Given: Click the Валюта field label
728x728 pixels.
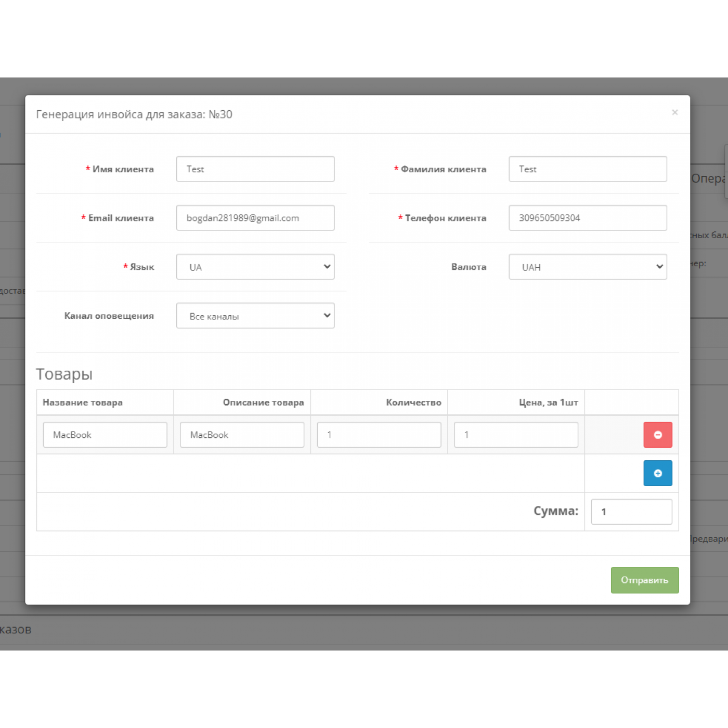Looking at the screenshot, I should pos(469,267).
